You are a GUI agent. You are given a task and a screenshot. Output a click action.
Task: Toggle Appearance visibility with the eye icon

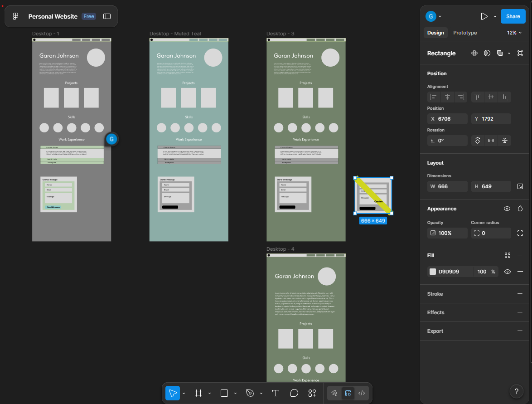pos(507,209)
